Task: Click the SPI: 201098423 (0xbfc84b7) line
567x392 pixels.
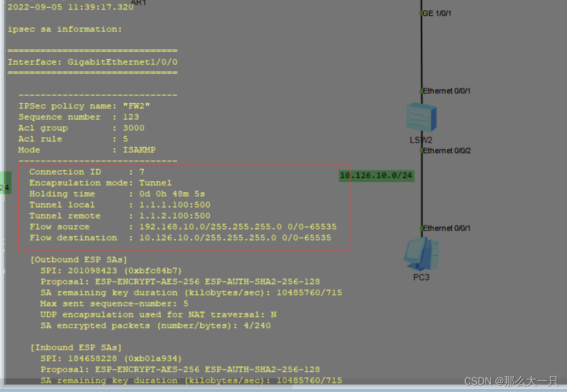Action: coord(111,271)
